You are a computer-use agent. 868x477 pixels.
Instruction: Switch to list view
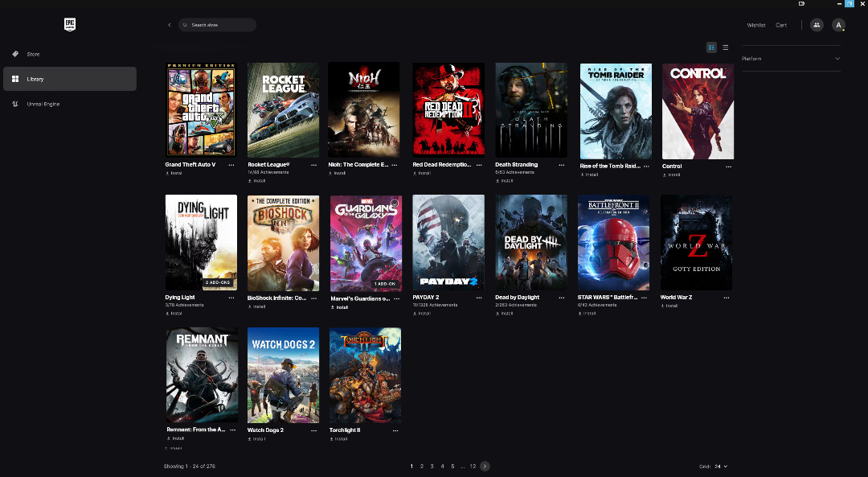(x=725, y=47)
